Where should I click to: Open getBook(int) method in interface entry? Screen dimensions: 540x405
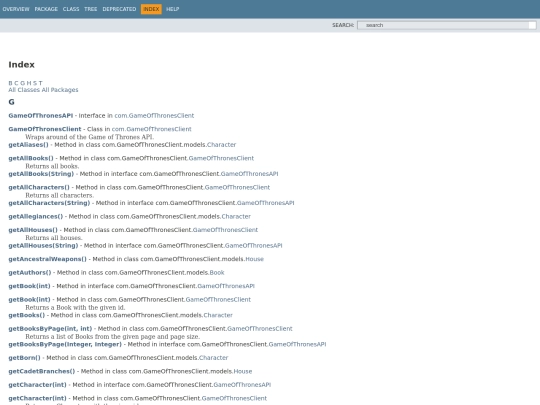(29, 286)
